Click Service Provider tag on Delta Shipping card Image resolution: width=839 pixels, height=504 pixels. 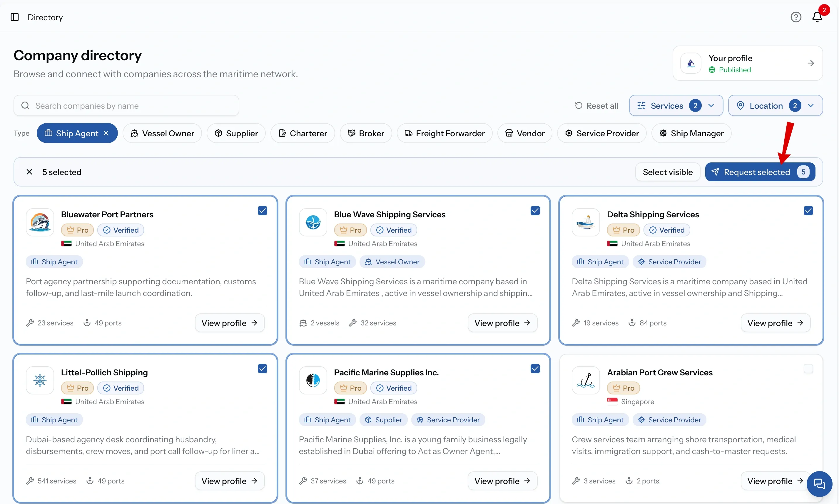pyautogui.click(x=669, y=262)
